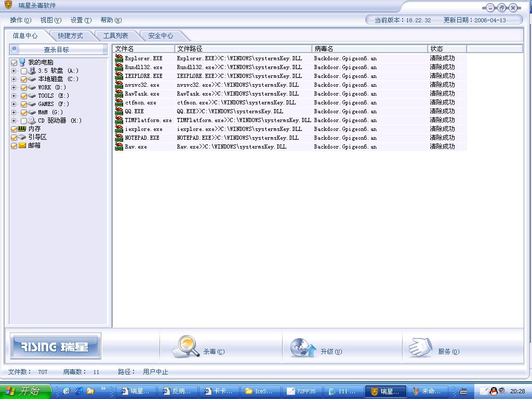Click the virus icon beside RavTask.exe

(x=119, y=94)
